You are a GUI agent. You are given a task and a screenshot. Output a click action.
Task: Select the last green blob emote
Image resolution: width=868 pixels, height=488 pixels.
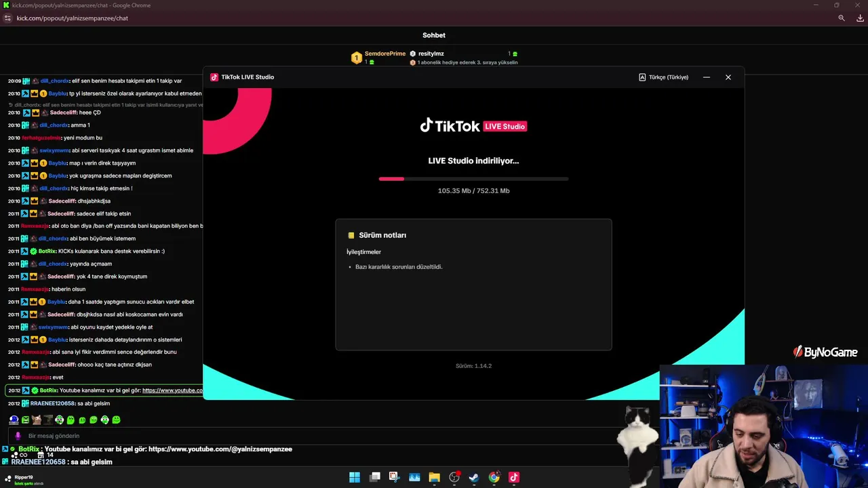(117, 420)
